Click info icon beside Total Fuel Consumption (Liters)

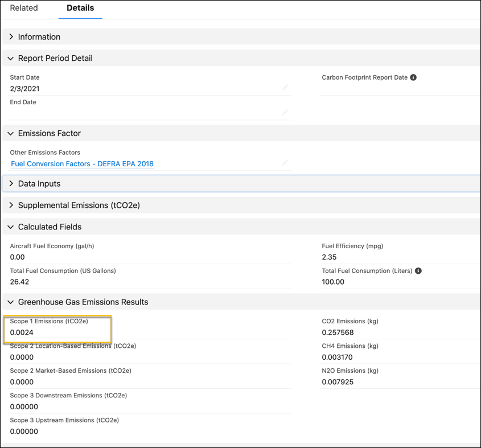tap(418, 271)
